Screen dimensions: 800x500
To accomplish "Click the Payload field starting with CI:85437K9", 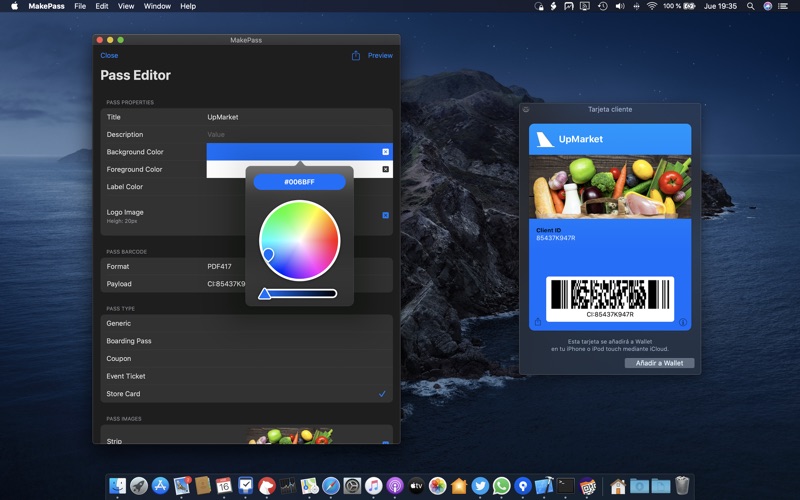I will (226, 284).
